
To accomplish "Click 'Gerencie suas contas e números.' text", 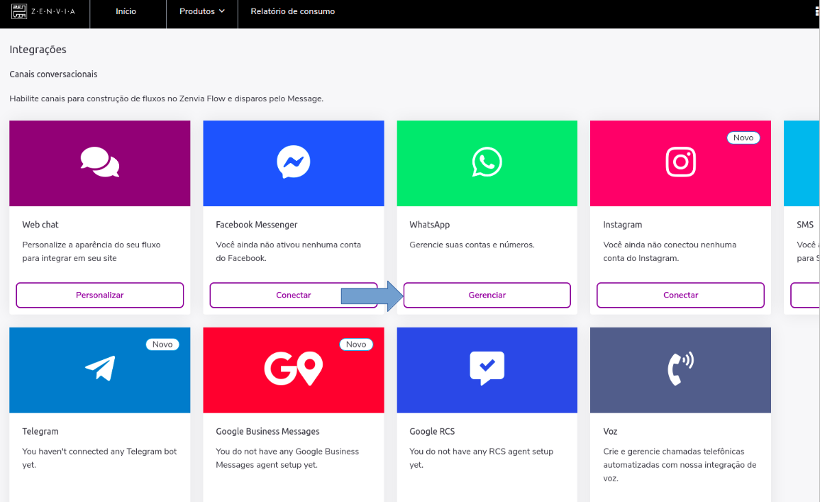I will click(x=472, y=245).
